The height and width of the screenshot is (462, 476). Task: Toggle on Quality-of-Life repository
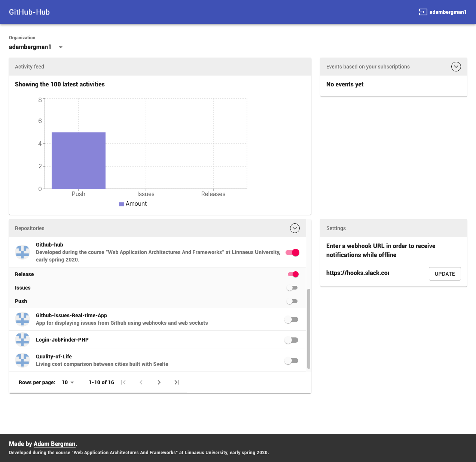292,361
